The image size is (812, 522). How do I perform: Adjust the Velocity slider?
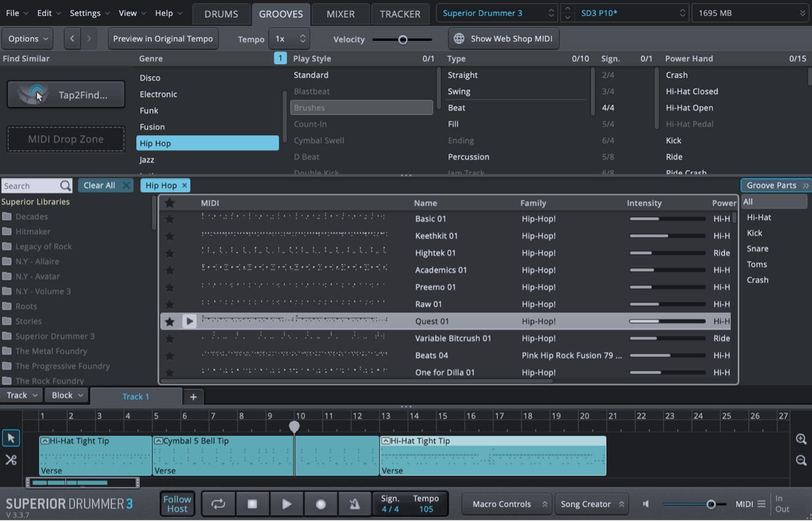tap(403, 40)
